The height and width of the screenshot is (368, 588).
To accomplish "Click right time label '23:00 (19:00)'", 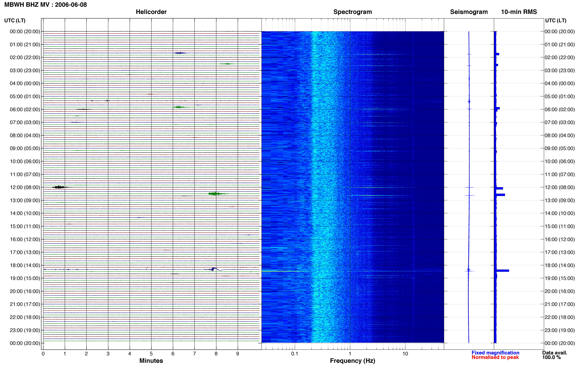I will (x=560, y=330).
